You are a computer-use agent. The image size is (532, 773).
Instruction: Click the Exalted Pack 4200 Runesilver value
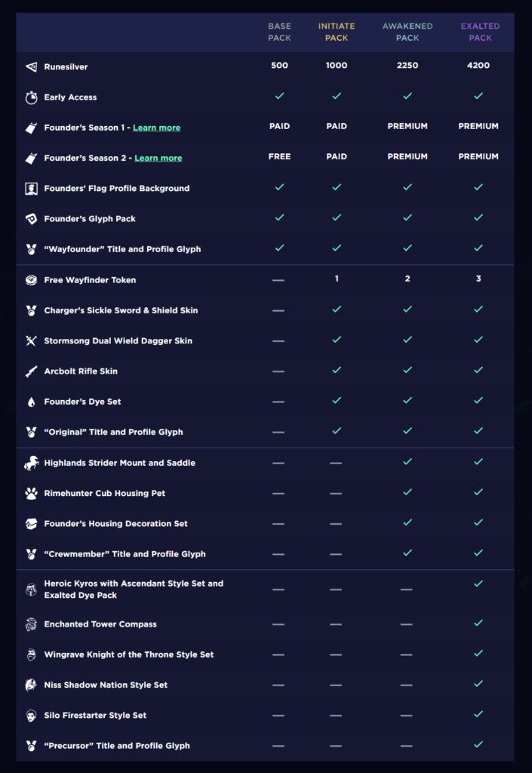point(478,66)
